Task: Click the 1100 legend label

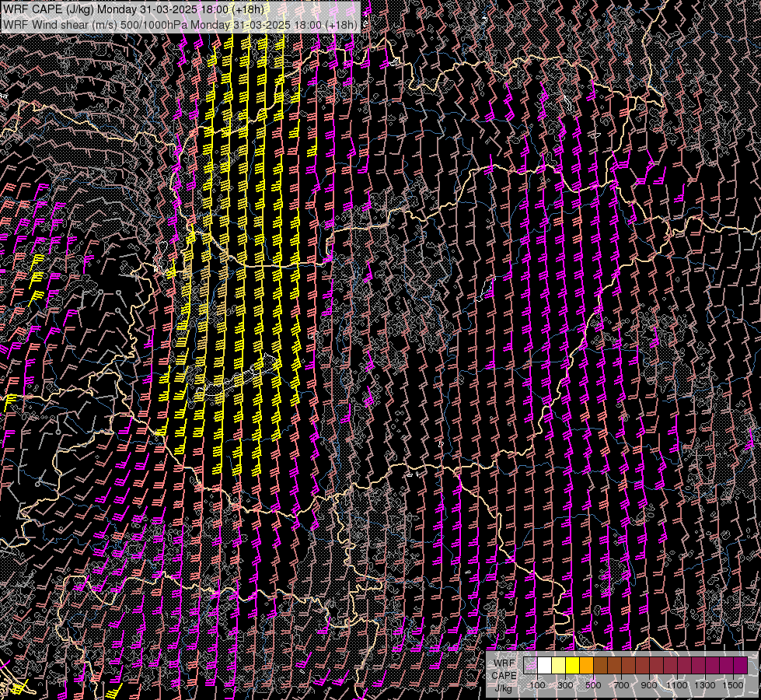Action: (x=676, y=685)
